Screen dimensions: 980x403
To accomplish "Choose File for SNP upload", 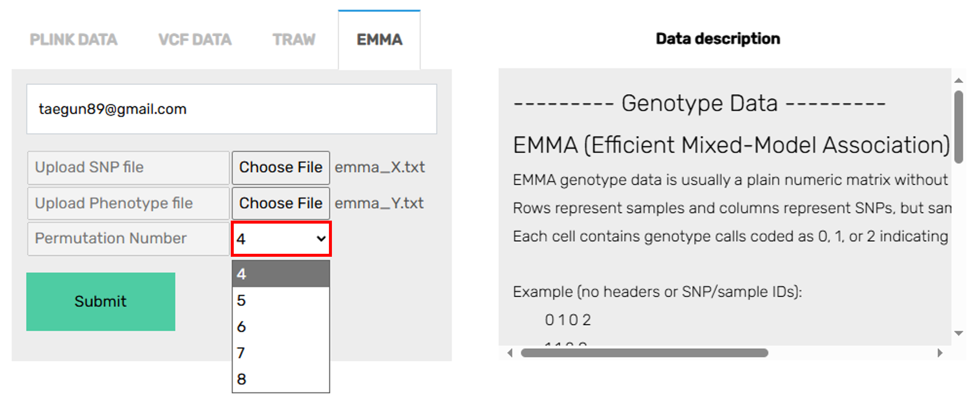I will 280,167.
